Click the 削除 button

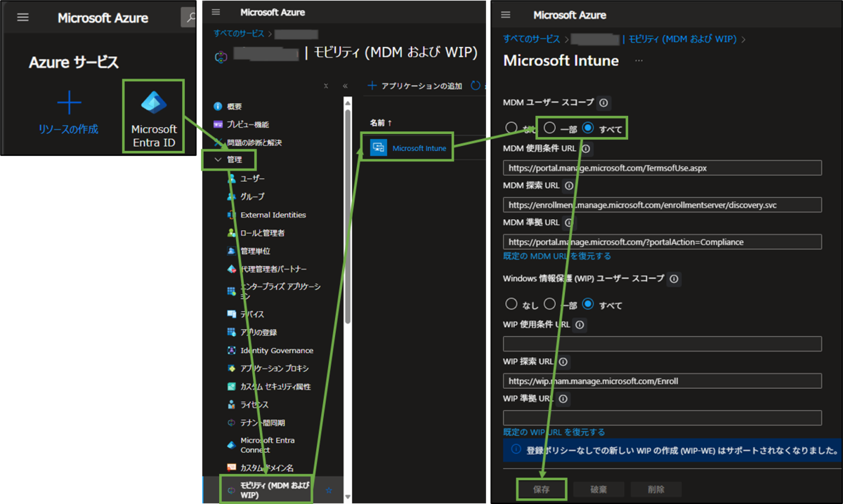click(x=655, y=489)
